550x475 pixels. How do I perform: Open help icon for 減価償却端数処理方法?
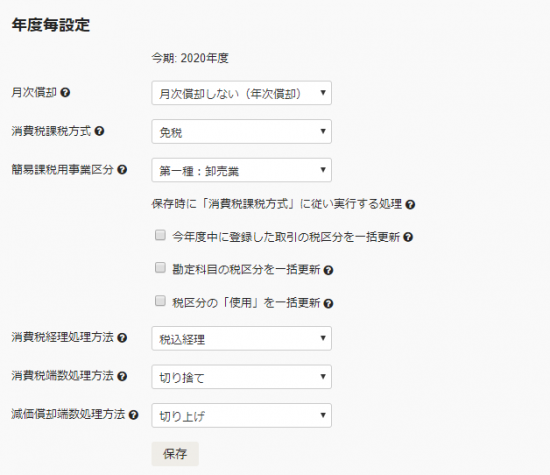pos(133,415)
